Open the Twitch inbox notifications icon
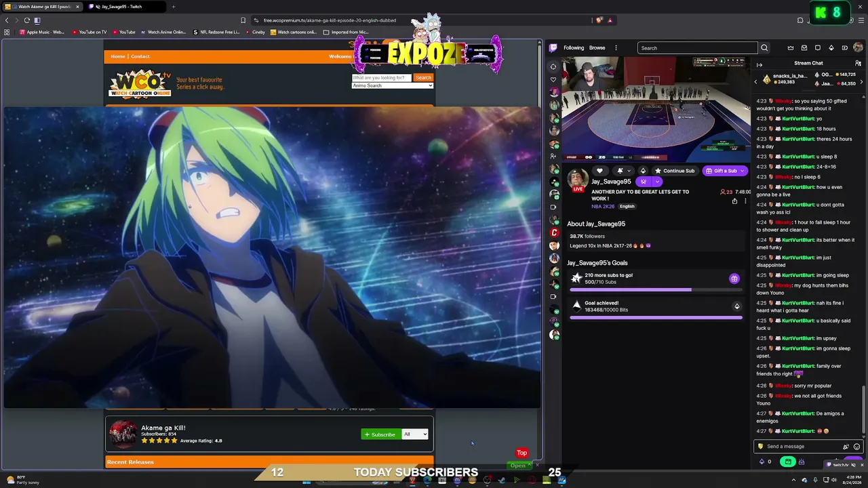The height and width of the screenshot is (488, 868). (x=804, y=48)
